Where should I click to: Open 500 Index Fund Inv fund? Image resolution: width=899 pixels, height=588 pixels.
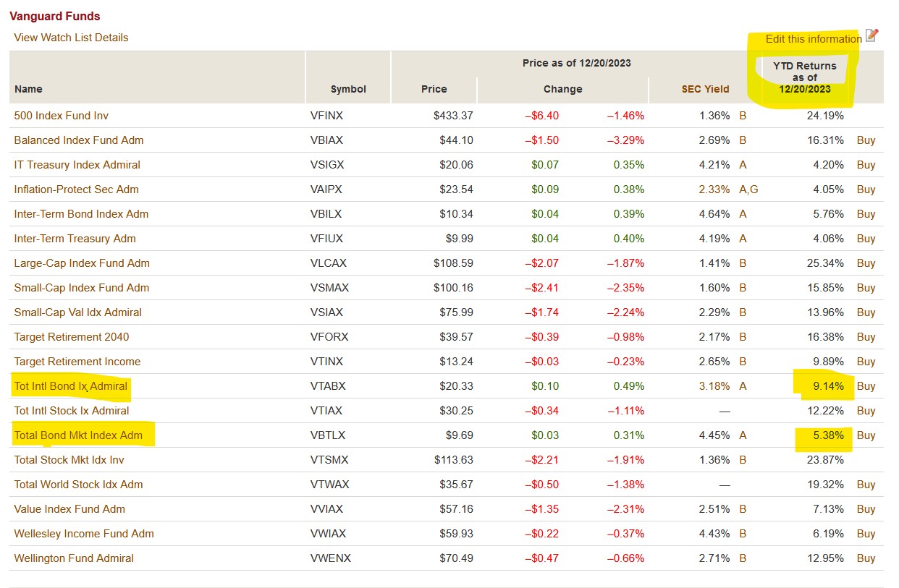click(x=62, y=116)
